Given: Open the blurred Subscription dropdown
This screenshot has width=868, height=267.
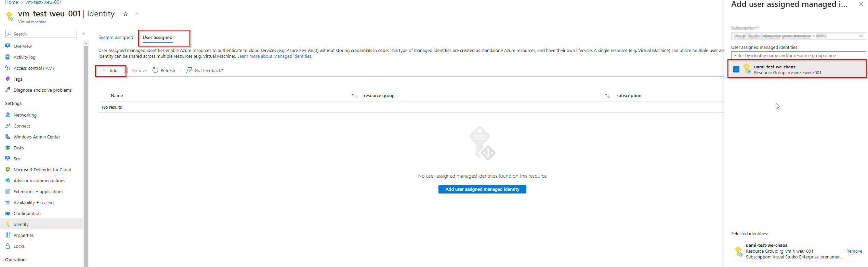Looking at the screenshot, I should [x=798, y=36].
